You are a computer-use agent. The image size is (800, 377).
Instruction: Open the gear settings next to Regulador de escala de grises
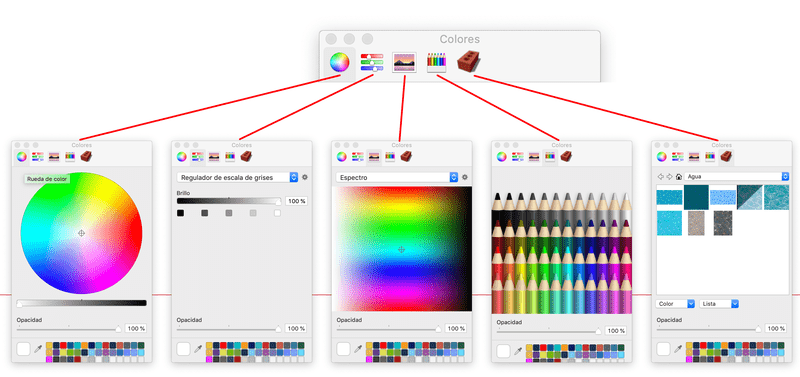(305, 177)
